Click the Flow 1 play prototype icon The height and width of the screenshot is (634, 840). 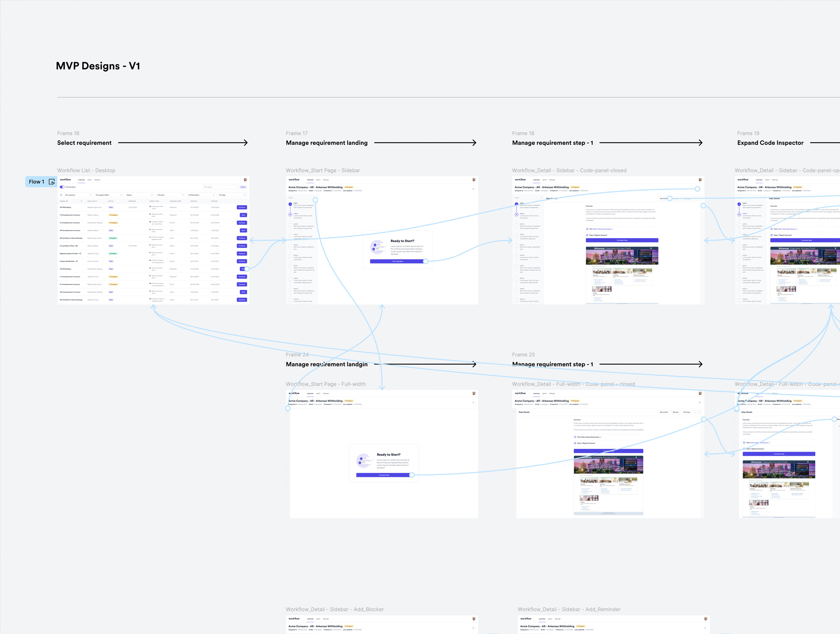[x=51, y=182]
